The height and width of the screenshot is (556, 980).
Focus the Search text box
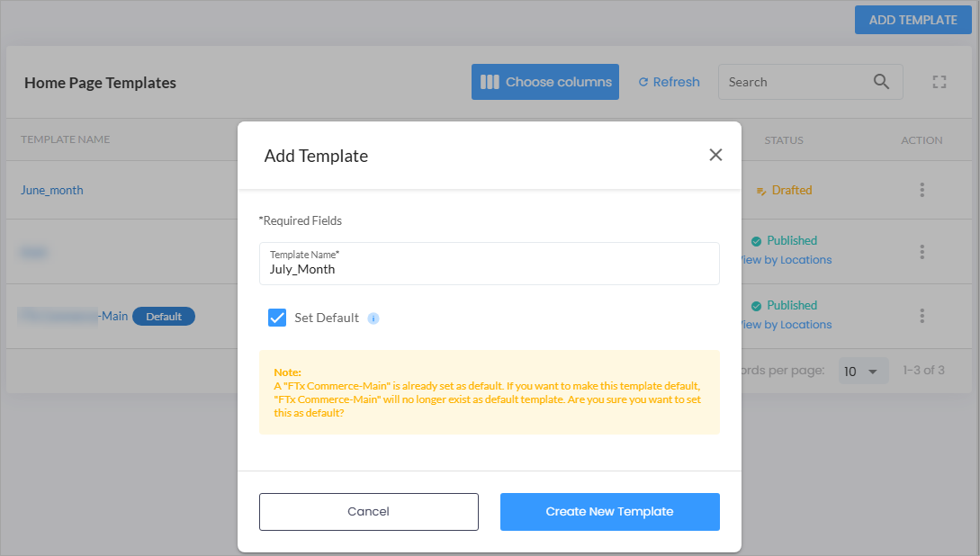(x=797, y=82)
